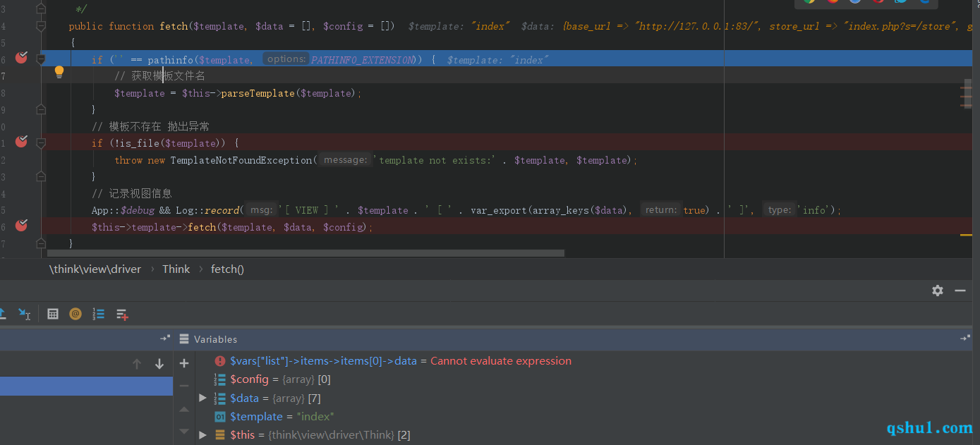
Task: Click the 'options:' inline parameter hint
Action: pyautogui.click(x=286, y=59)
